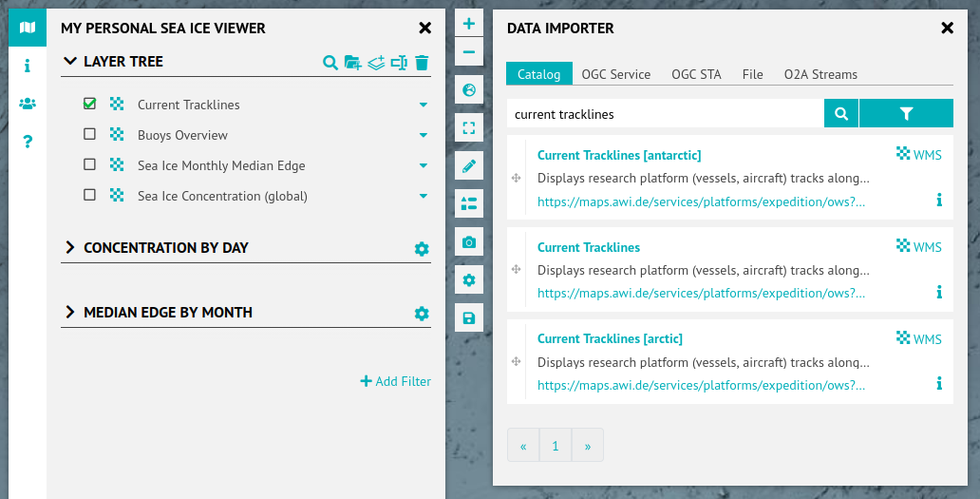The image size is (980, 499).
Task: Expand Concentration By Day section
Action: pos(70,248)
